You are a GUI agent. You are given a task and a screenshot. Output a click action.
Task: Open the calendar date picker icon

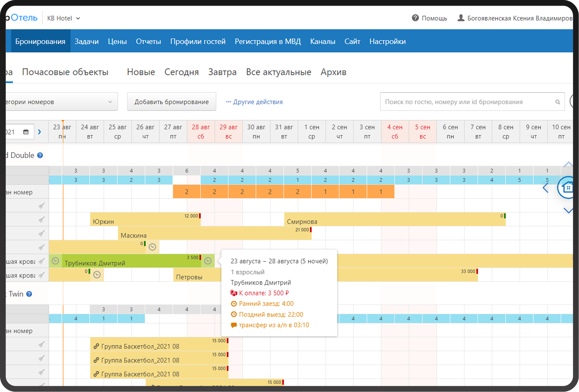click(x=26, y=132)
